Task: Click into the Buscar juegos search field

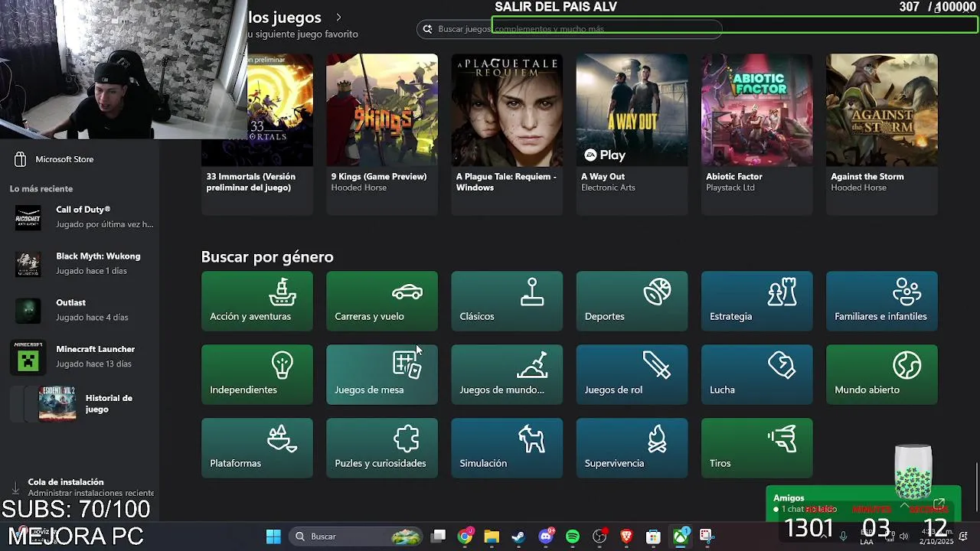Action: [570, 29]
